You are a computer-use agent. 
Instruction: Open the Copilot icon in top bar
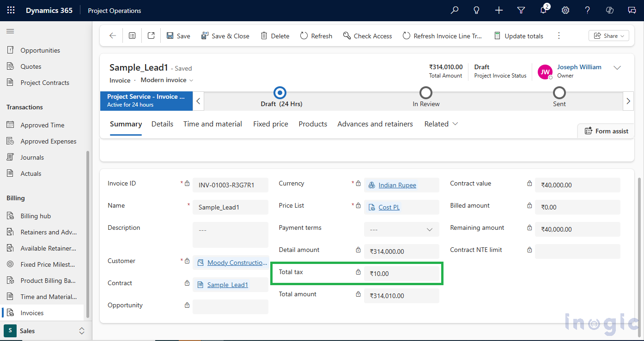coord(609,10)
